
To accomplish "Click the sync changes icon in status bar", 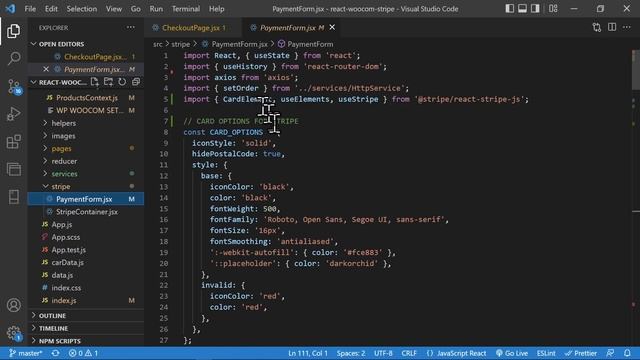I will click(55, 353).
